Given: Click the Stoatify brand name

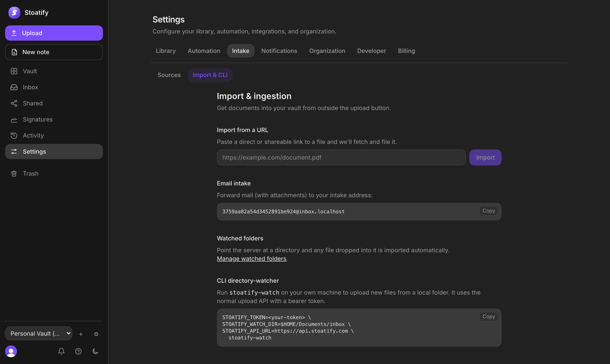Looking at the screenshot, I should pyautogui.click(x=37, y=12).
